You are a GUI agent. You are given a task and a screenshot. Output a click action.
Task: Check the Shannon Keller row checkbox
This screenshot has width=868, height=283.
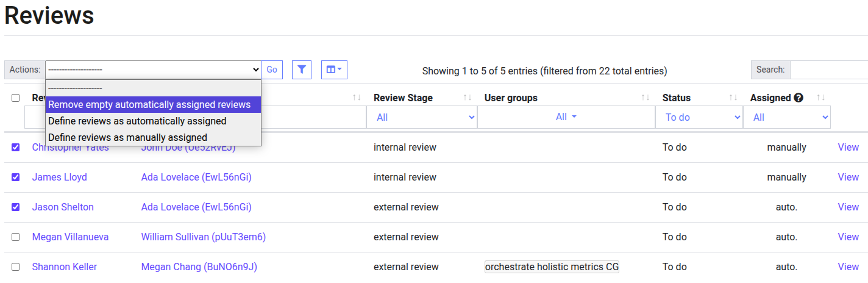16,267
